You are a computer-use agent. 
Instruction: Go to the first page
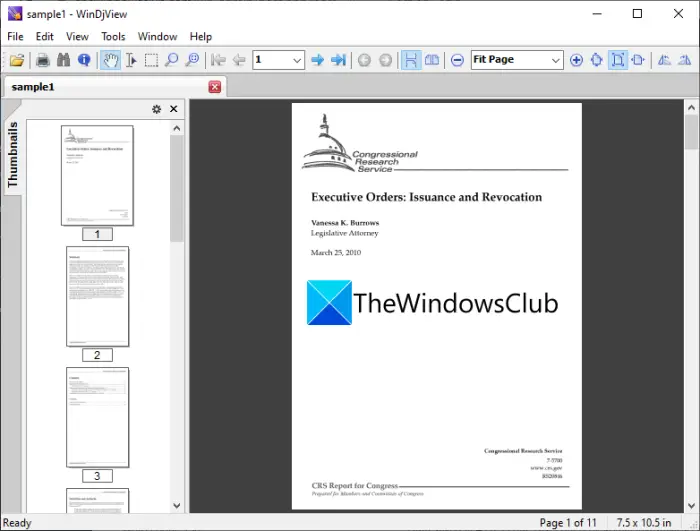click(x=218, y=60)
